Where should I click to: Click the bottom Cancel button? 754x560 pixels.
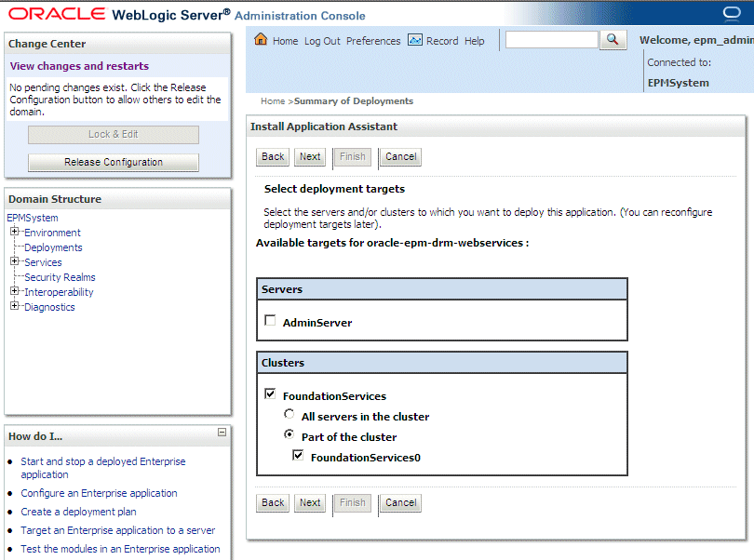pos(400,503)
